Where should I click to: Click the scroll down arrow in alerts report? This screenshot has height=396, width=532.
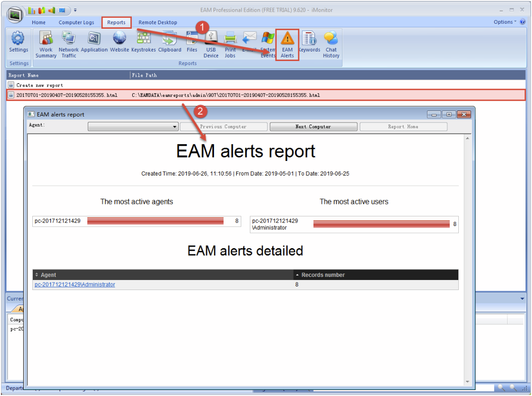pyautogui.click(x=467, y=382)
